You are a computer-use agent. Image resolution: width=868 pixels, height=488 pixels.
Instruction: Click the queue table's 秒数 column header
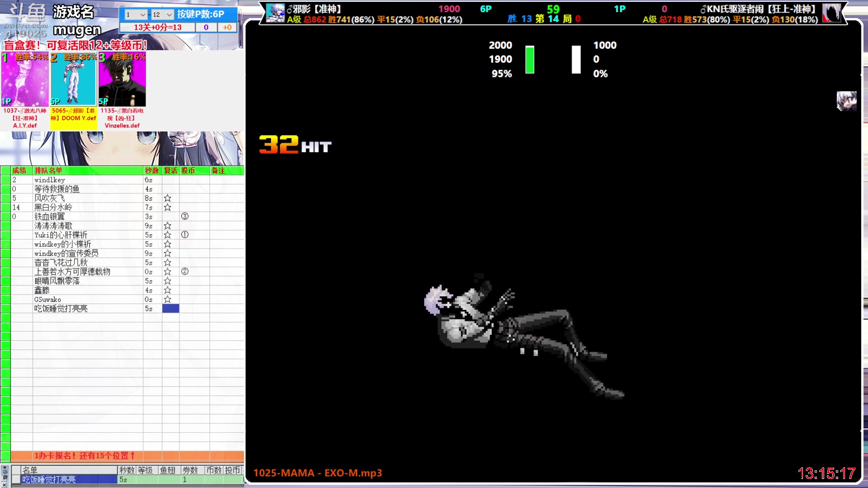(x=152, y=170)
